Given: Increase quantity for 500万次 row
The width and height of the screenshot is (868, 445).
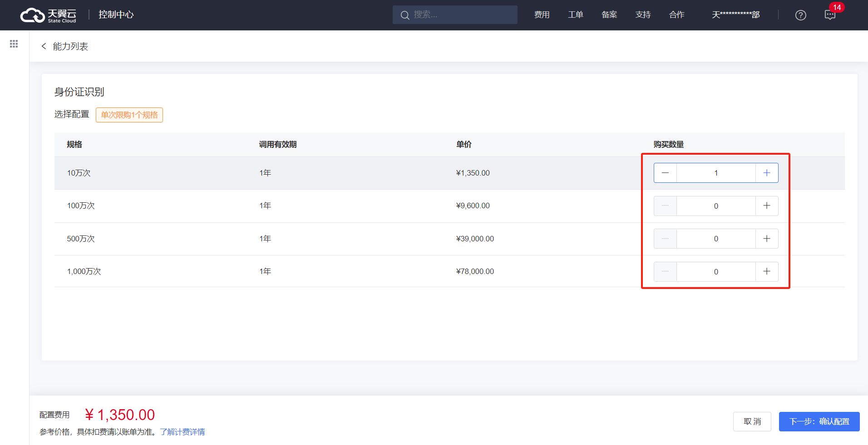Looking at the screenshot, I should tap(767, 239).
